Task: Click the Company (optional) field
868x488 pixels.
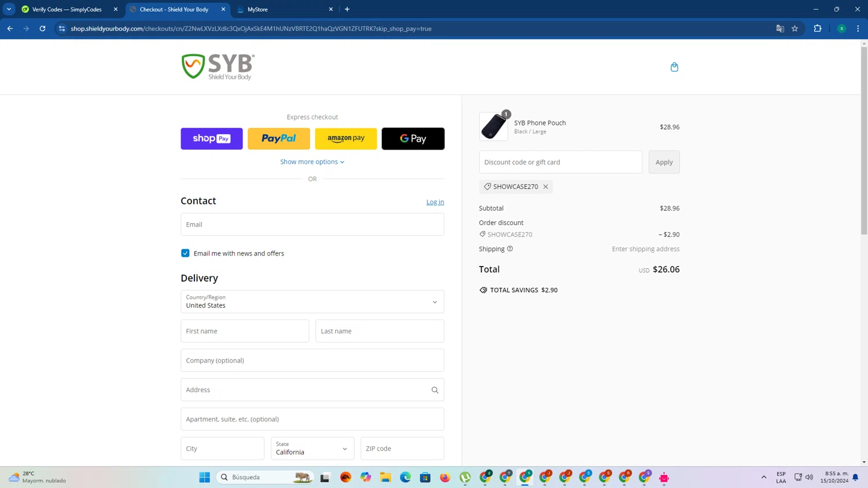Action: [312, 360]
